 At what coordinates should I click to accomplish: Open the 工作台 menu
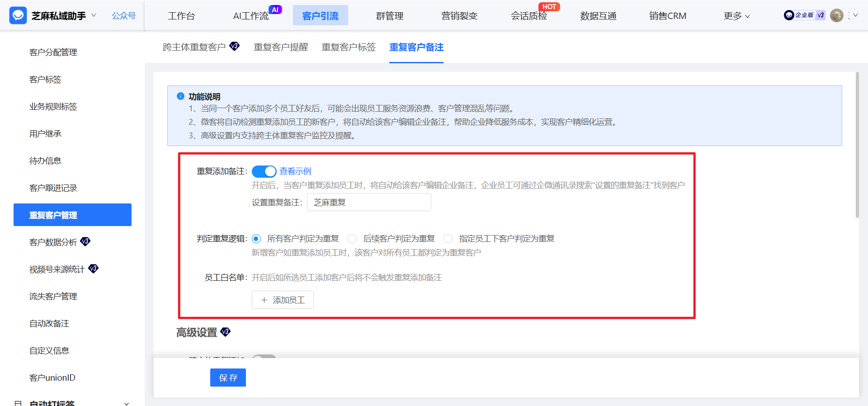pos(181,16)
